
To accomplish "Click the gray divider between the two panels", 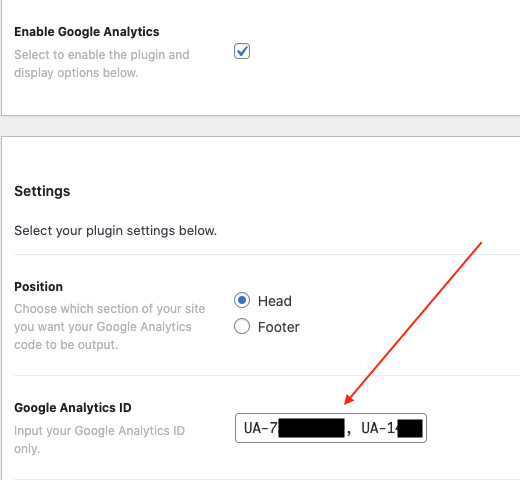I will (x=260, y=126).
